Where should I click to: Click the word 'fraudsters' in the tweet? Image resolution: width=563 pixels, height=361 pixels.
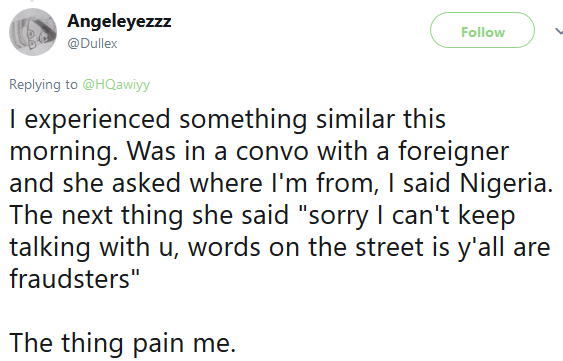point(69,278)
